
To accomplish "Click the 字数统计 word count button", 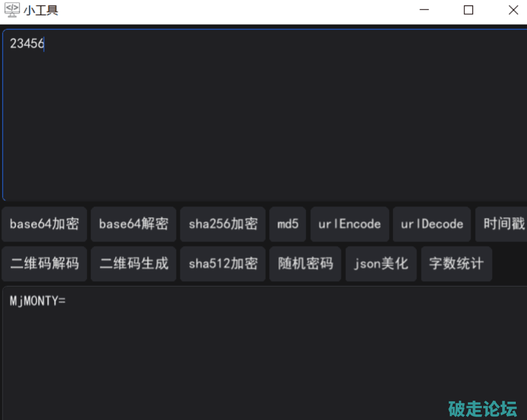I will click(456, 264).
